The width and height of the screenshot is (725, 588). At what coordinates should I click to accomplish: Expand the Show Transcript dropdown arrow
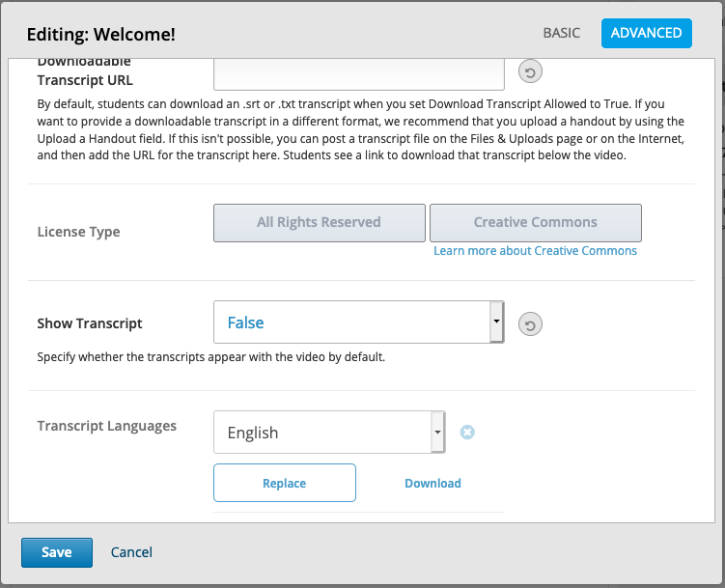point(496,322)
